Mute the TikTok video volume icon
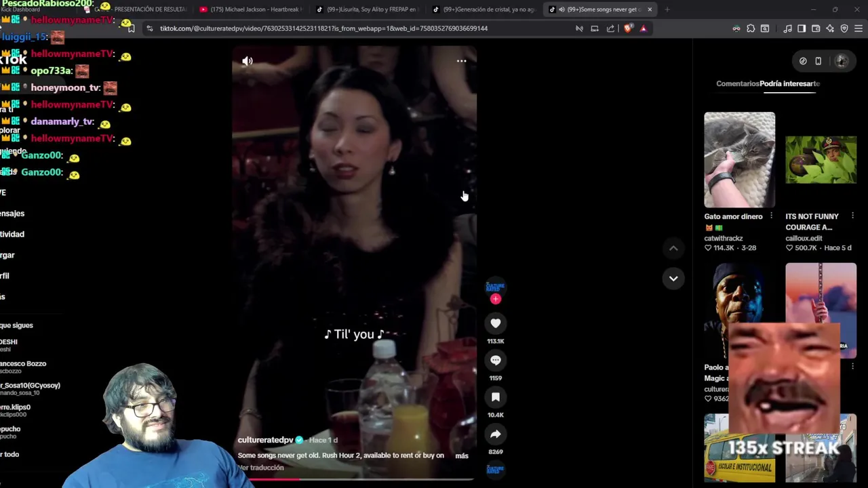The width and height of the screenshot is (868, 488). pyautogui.click(x=248, y=62)
